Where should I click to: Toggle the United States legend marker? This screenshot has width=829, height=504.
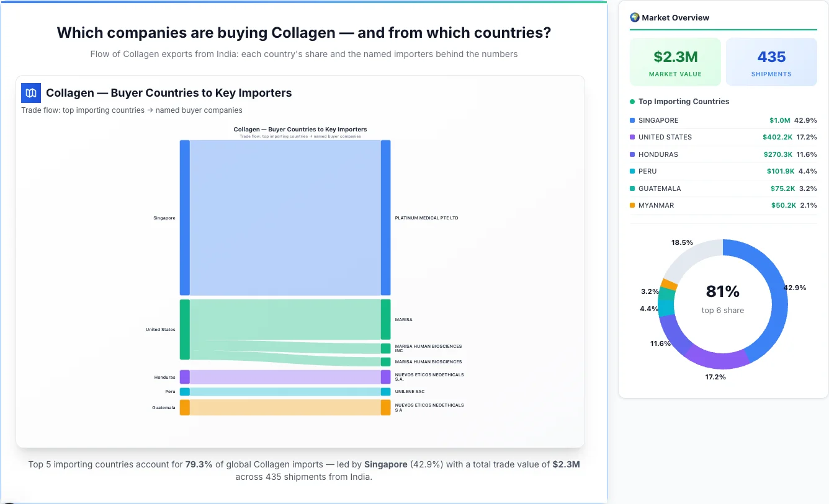point(631,137)
